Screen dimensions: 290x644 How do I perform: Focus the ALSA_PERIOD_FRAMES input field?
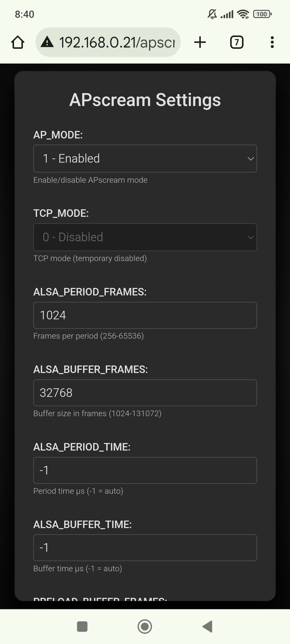pyautogui.click(x=145, y=315)
